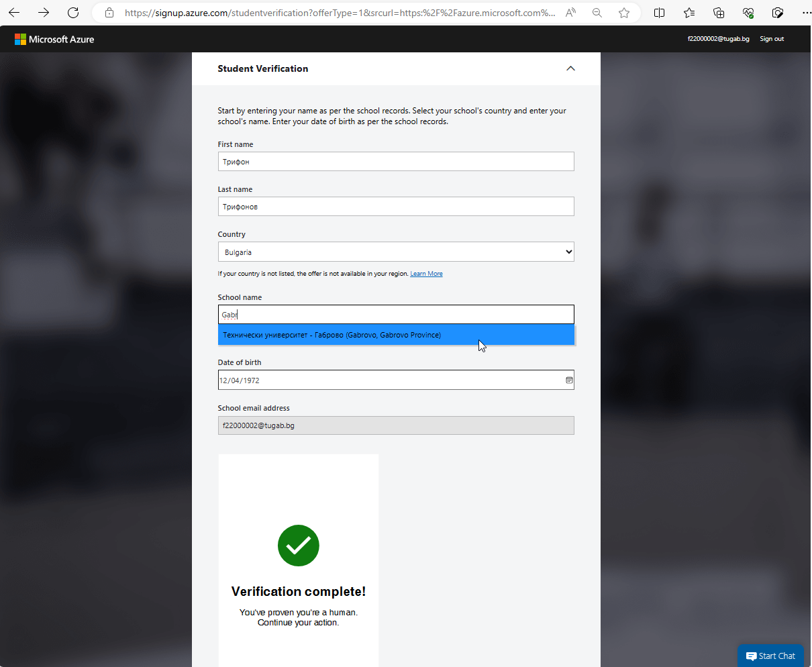Open the browser extensions shield icon

[778, 13]
